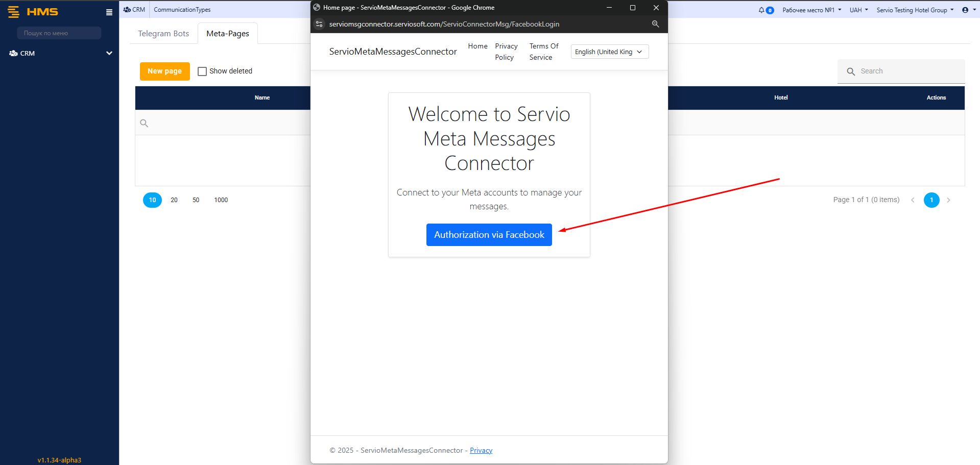Open the notifications bell icon
Viewport: 980px width, 465px height.
(x=761, y=10)
